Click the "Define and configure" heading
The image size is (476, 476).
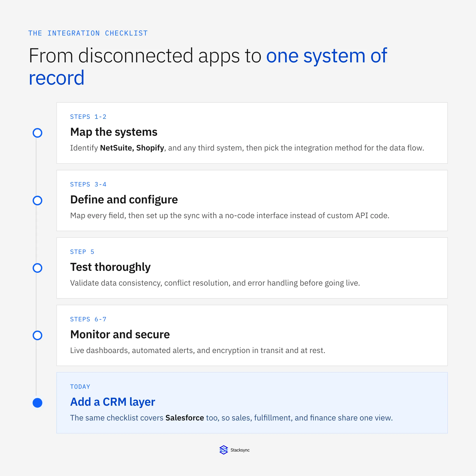pos(124,200)
